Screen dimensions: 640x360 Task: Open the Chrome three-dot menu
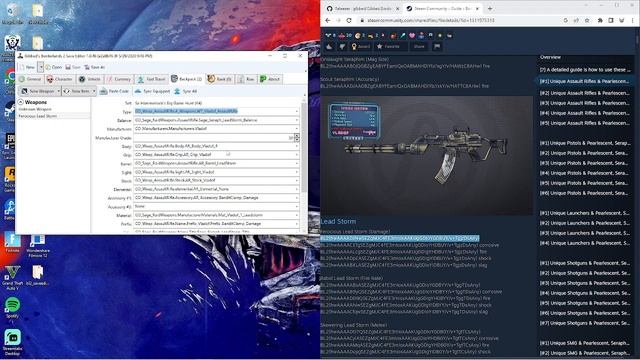tap(633, 20)
